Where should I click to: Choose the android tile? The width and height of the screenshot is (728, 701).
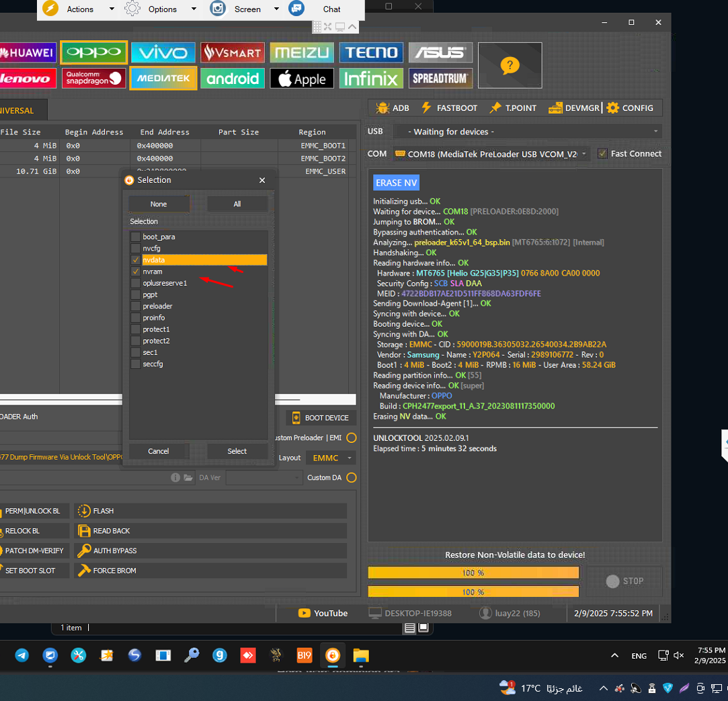point(233,79)
